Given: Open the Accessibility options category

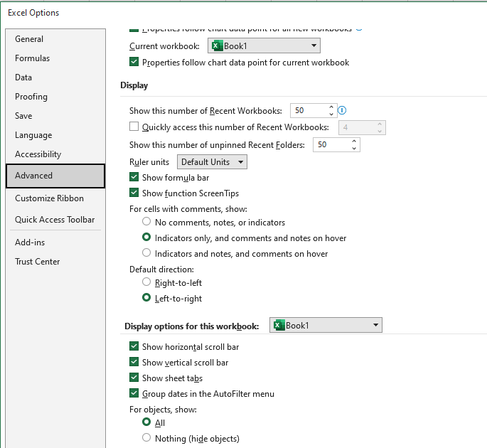Looking at the screenshot, I should point(55,154).
